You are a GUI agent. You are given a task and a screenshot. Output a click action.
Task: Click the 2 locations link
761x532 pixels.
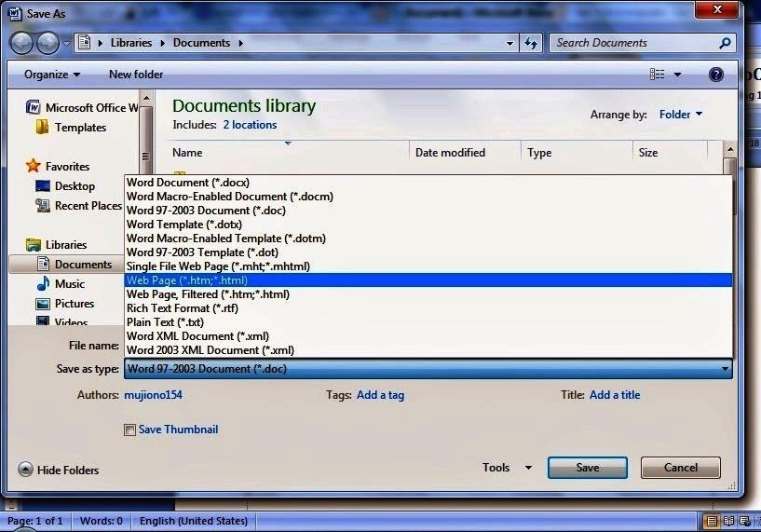click(250, 125)
